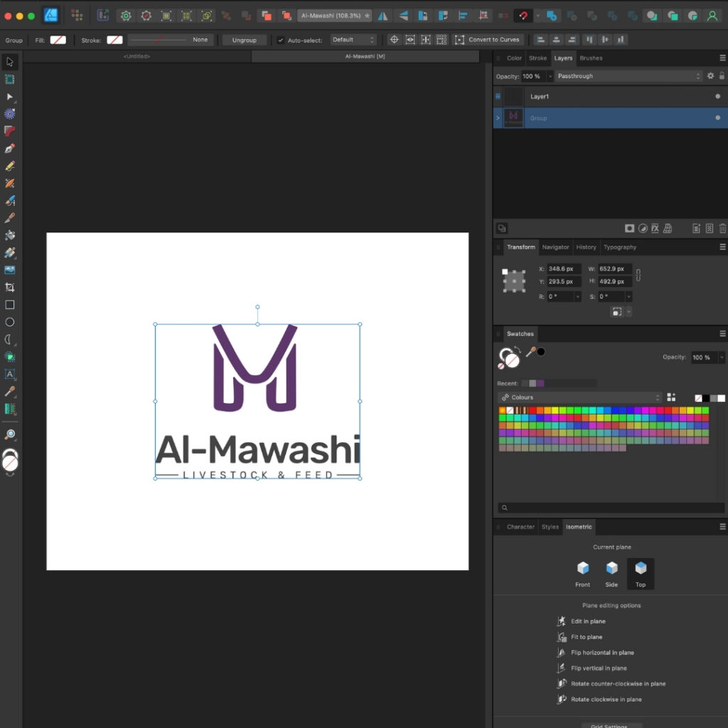Select the Zoom magnifier tool

(x=10, y=434)
